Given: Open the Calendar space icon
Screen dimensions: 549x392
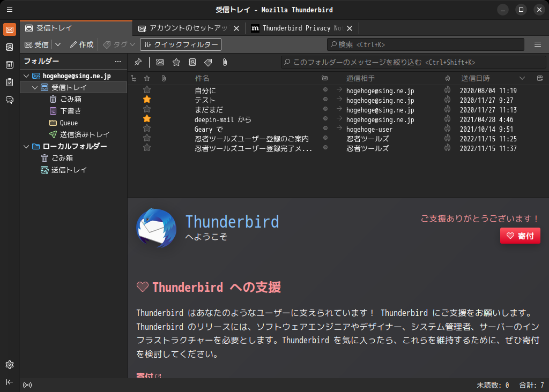Looking at the screenshot, I should point(10,65).
